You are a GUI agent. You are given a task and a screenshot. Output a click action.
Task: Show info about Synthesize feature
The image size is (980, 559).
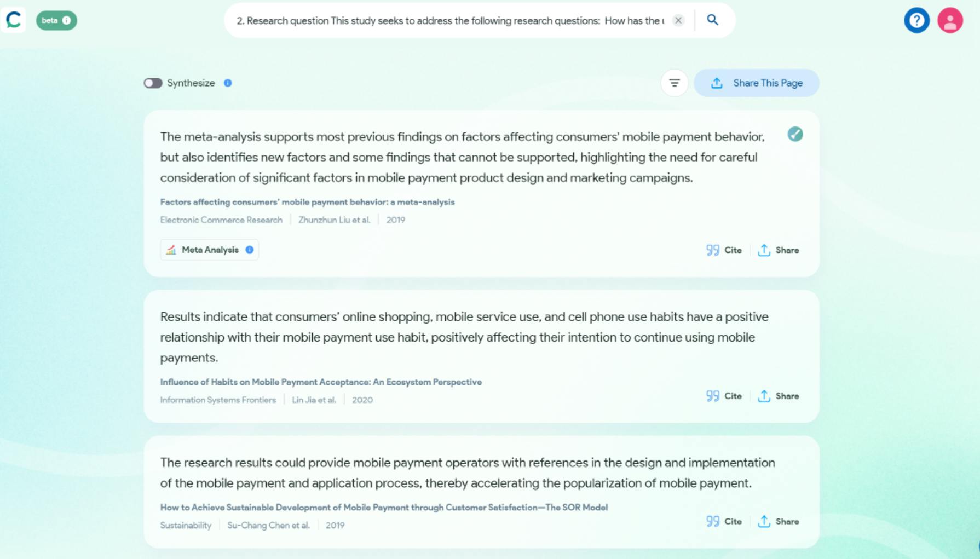click(228, 83)
